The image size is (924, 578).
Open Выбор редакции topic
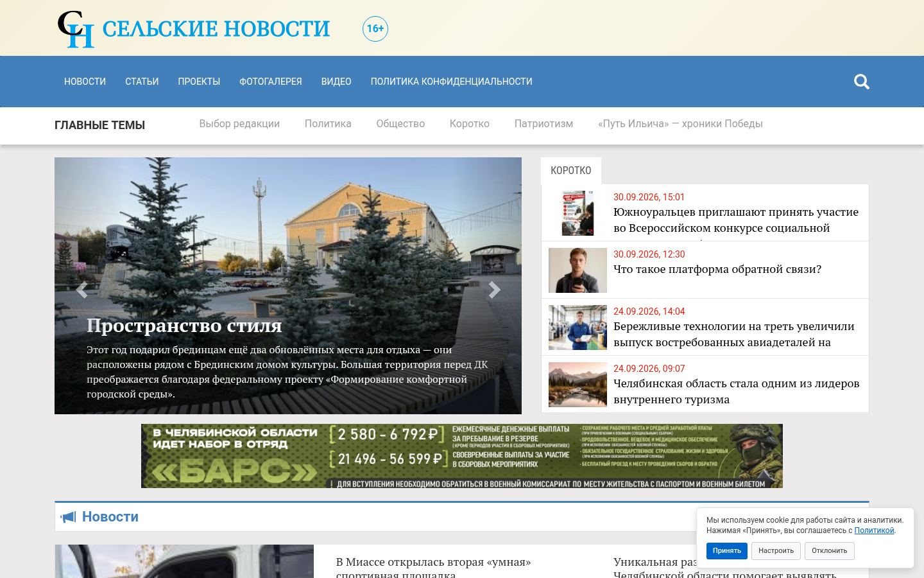tap(239, 124)
